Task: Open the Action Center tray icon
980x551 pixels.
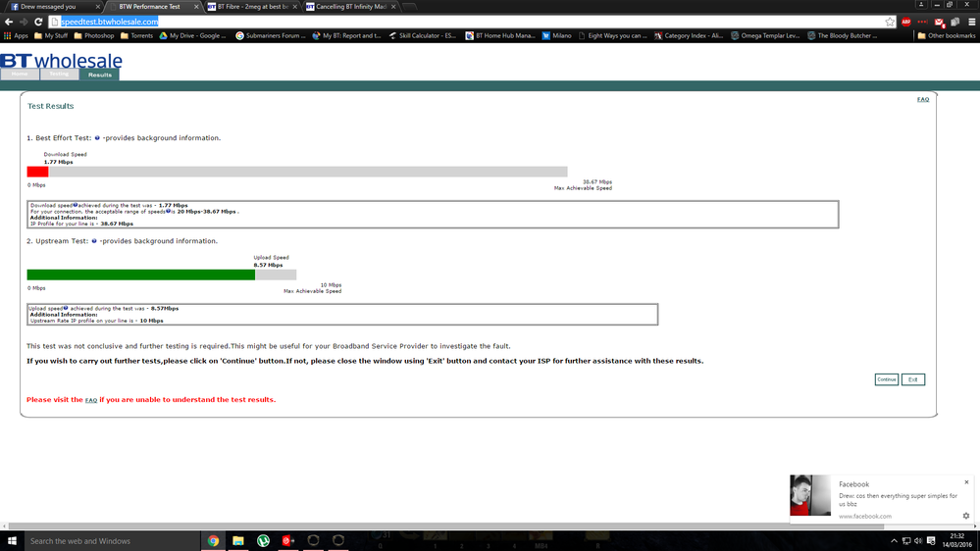Action: pos(931,541)
